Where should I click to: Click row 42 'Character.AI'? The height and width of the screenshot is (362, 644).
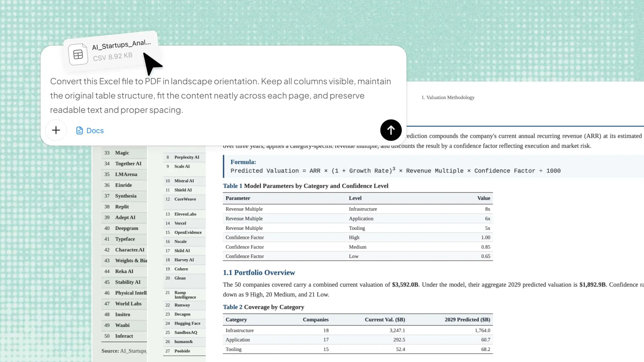(x=124, y=250)
